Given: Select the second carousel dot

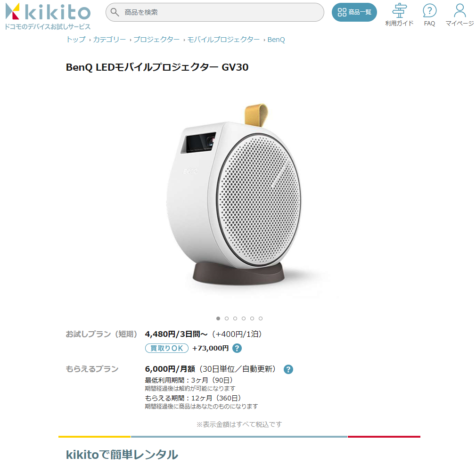Looking at the screenshot, I should 227,318.
